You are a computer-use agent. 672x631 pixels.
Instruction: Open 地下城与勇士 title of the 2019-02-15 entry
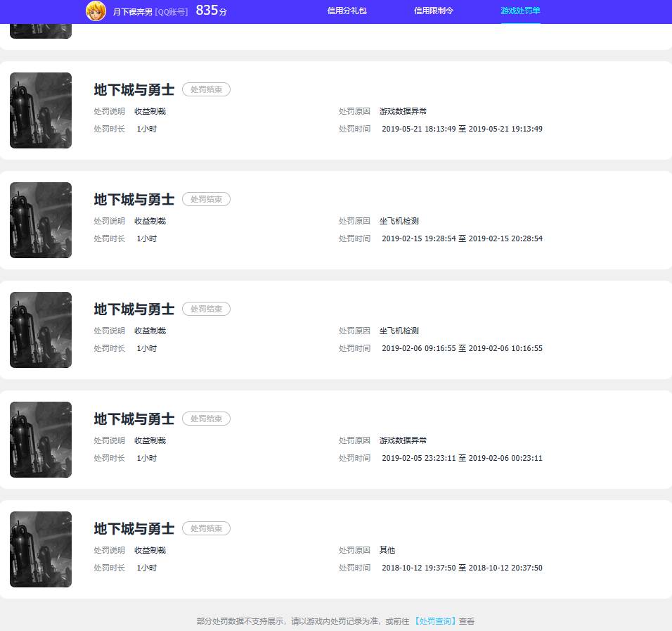coord(134,200)
